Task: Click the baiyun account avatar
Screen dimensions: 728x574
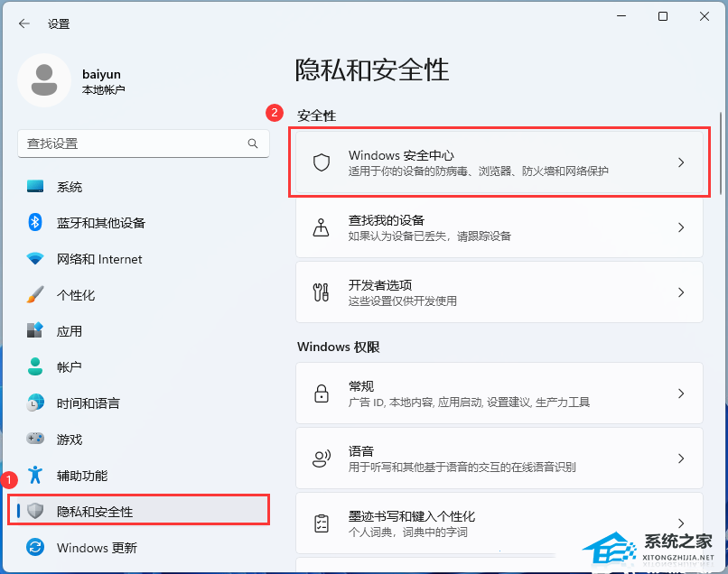Action: click(x=43, y=80)
